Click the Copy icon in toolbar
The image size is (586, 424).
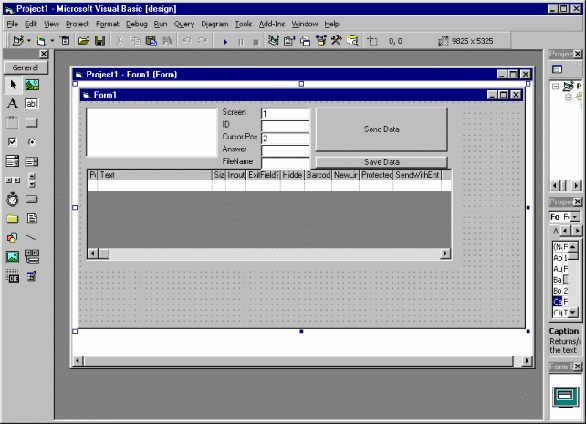[x=135, y=40]
